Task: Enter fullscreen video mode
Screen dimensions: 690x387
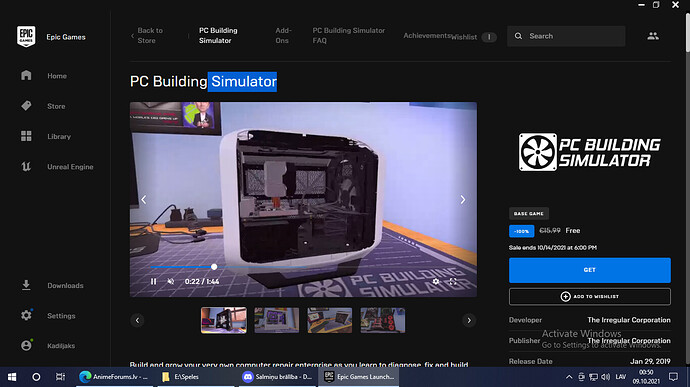Action: pos(453,281)
